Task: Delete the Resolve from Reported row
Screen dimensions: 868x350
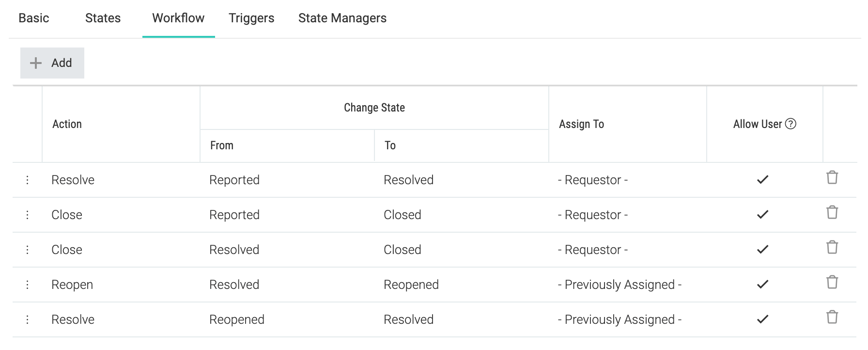Action: pos(832,178)
